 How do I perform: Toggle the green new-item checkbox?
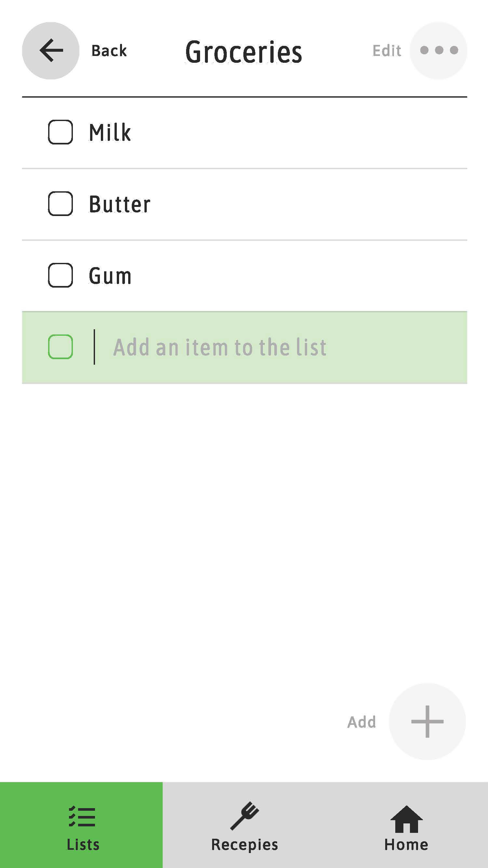60,347
